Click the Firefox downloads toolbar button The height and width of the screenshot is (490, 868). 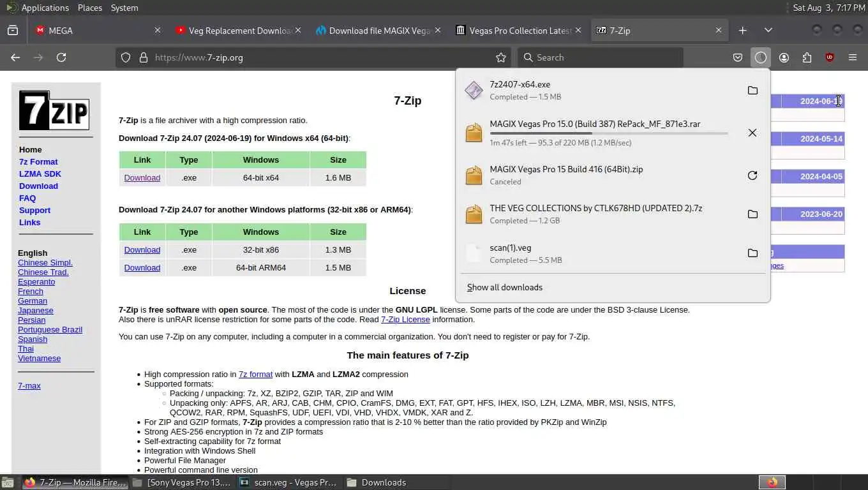coord(760,57)
